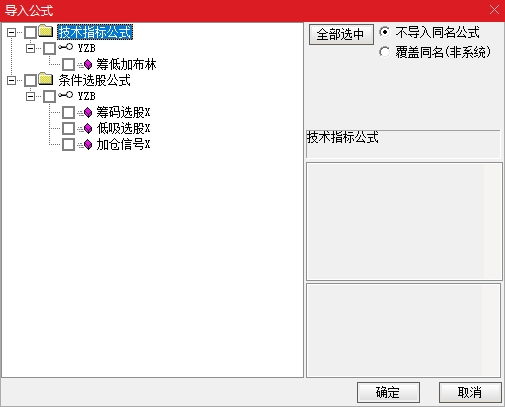Click the pink diamond icon beside 筹低加布林
This screenshot has height=407, width=505.
click(88, 64)
